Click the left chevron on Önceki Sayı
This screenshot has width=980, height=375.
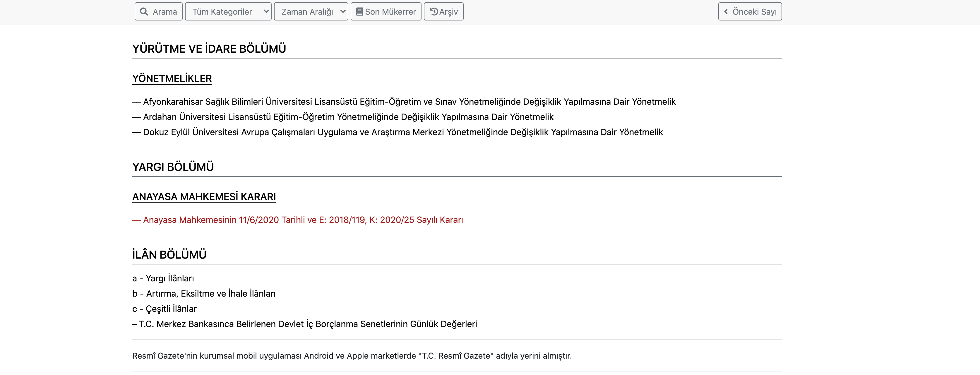(x=726, y=11)
